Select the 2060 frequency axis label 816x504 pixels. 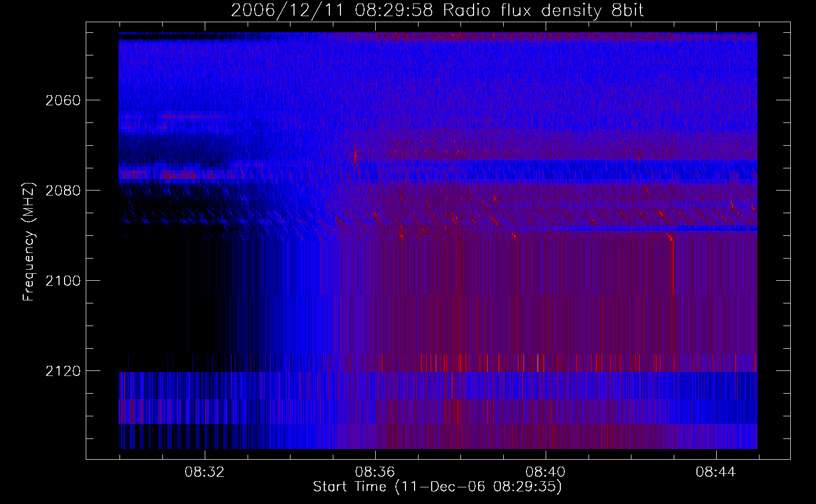coord(63,100)
